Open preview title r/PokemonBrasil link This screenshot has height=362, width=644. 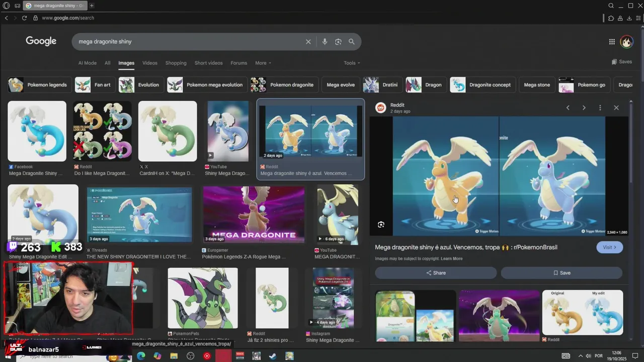point(466,247)
